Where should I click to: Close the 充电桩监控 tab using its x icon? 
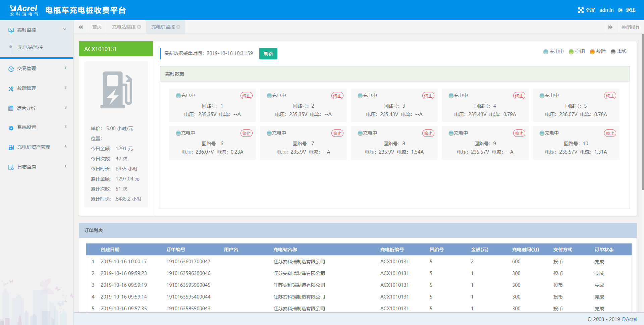[x=178, y=27]
